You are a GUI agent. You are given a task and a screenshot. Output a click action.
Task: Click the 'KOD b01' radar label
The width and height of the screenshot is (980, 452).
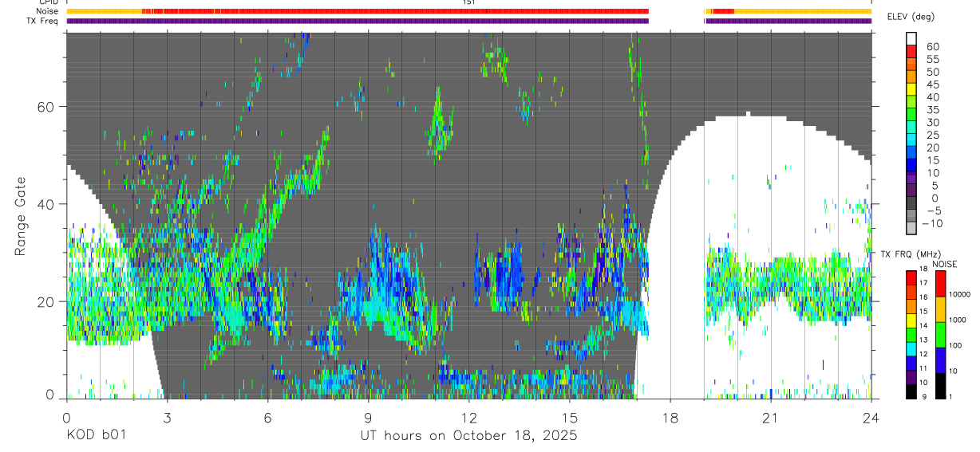(96, 435)
